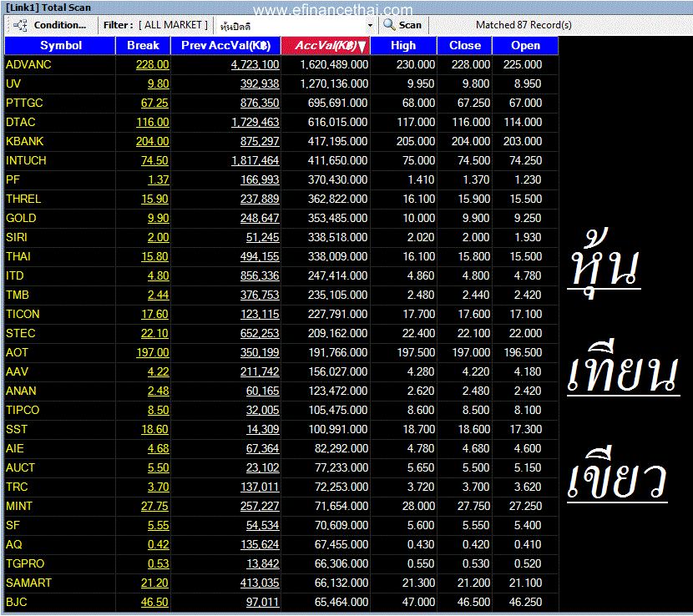The width and height of the screenshot is (693, 616).
Task: Select the TGPRO symbol
Action: [x=25, y=564]
